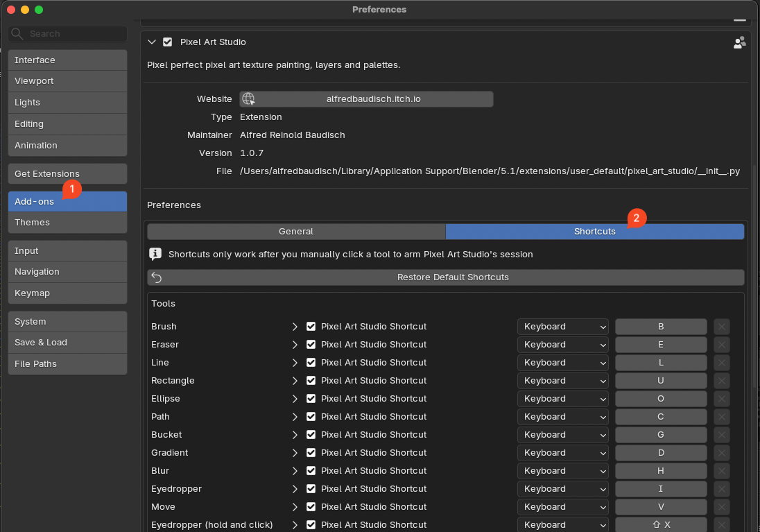Image resolution: width=760 pixels, height=532 pixels.
Task: Change the Blur key binding H
Action: point(661,471)
